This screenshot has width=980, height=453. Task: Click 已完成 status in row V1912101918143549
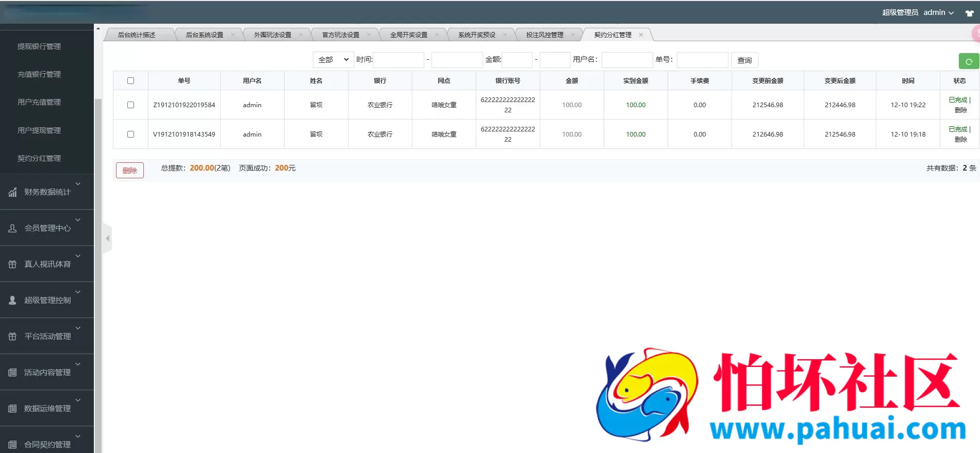[x=958, y=129]
